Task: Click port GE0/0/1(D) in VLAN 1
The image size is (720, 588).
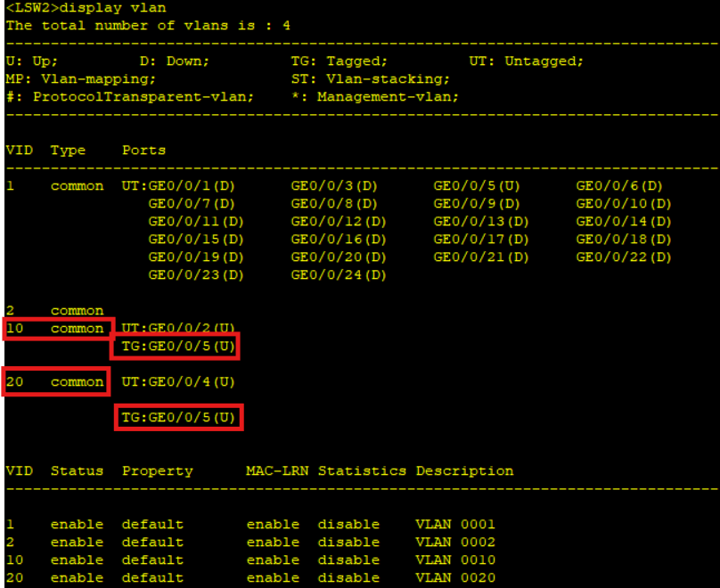Action: tap(192, 186)
